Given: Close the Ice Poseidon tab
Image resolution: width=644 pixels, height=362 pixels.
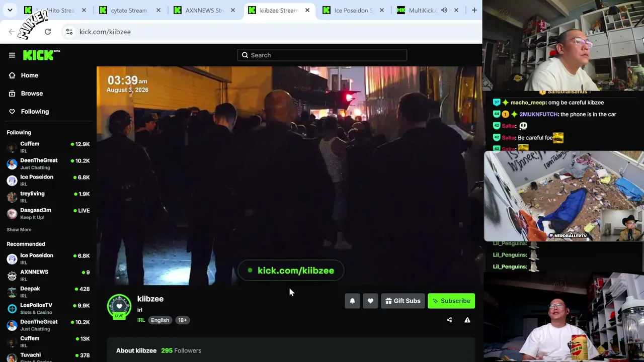Looking at the screenshot, I should tap(382, 10).
